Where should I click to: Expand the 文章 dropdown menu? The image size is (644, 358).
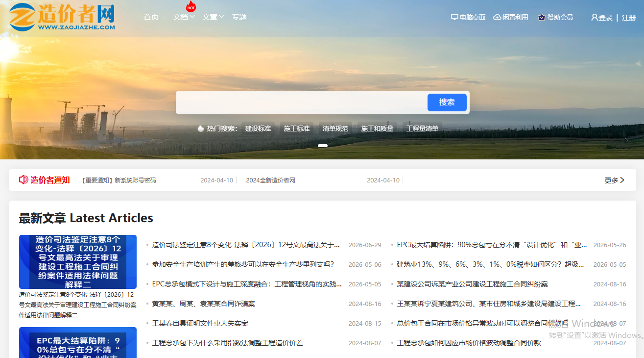pyautogui.click(x=214, y=17)
